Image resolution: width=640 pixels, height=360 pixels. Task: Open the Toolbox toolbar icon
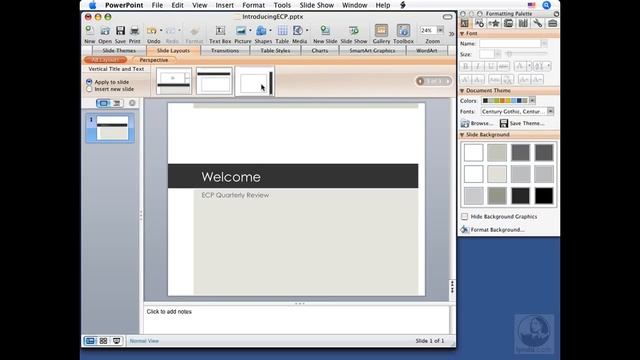[x=403, y=31]
